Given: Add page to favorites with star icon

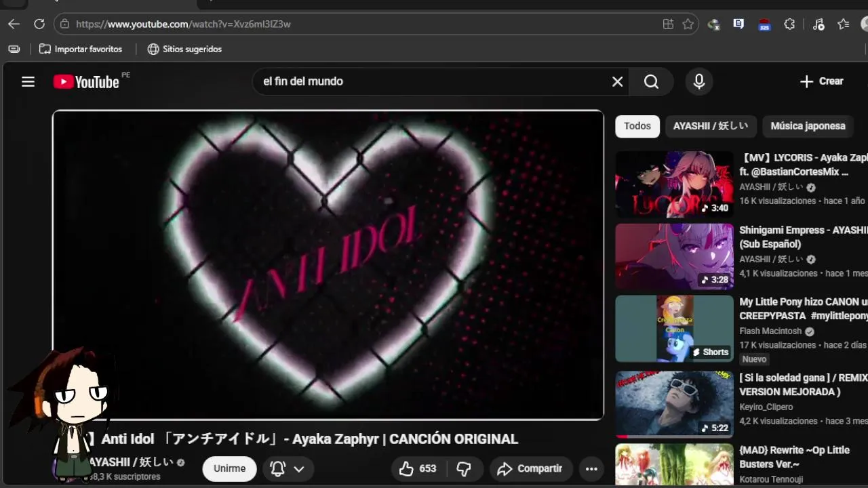Looking at the screenshot, I should 688,24.
